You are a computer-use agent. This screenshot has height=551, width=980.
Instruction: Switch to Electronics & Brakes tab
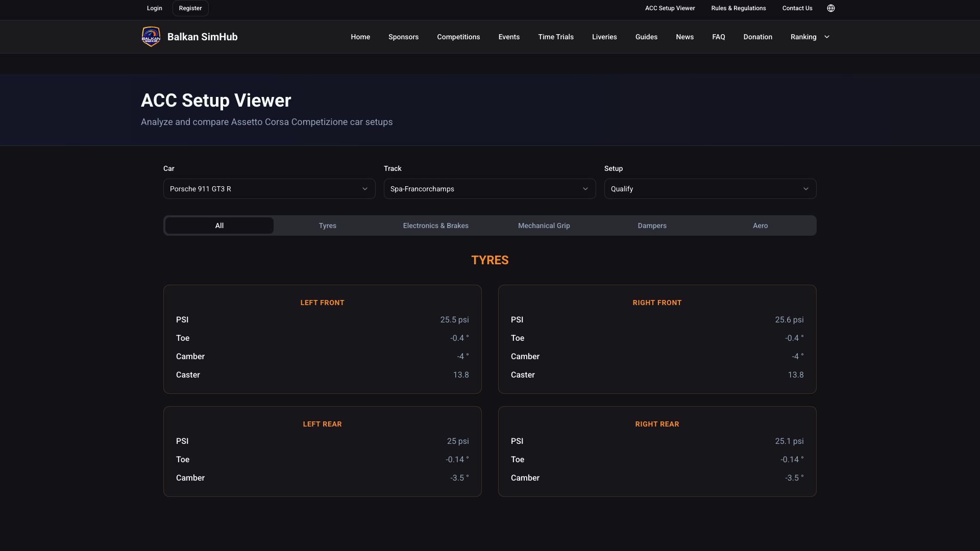(x=435, y=226)
